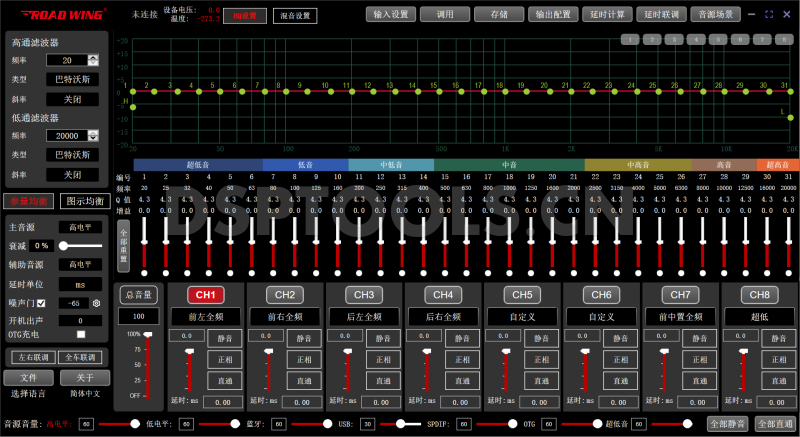Open the main source (主音源) dropdown

click(x=80, y=227)
